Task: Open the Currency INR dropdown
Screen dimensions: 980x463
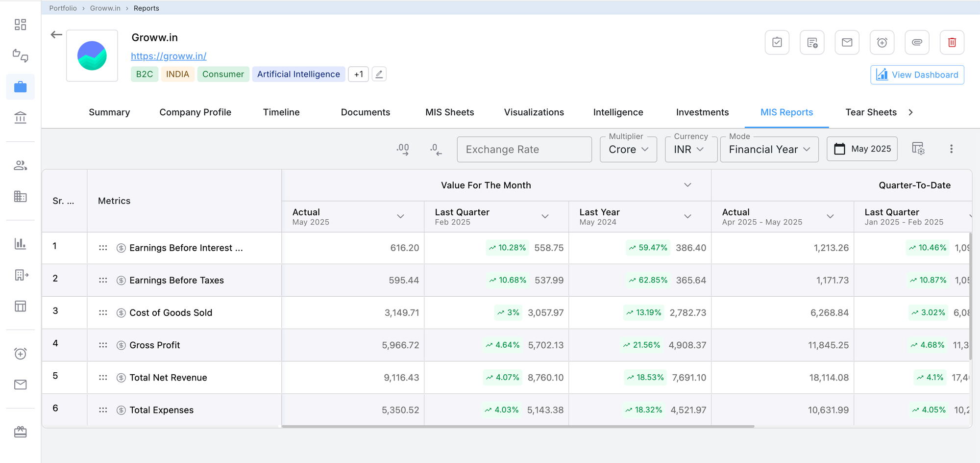Action: (691, 149)
